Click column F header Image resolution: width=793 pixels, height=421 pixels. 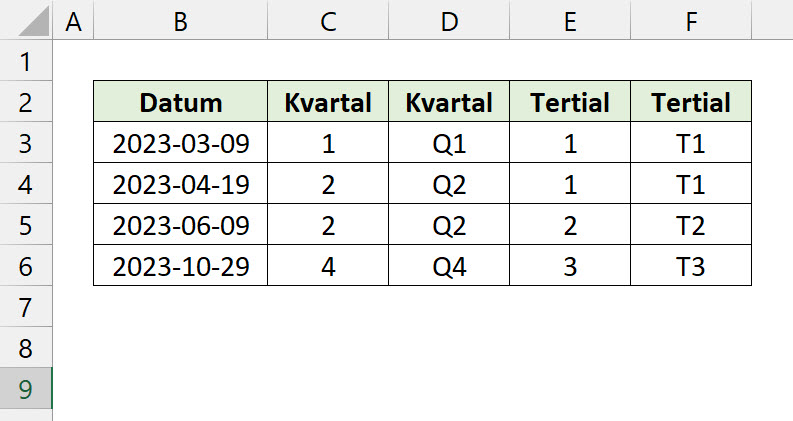tap(691, 22)
